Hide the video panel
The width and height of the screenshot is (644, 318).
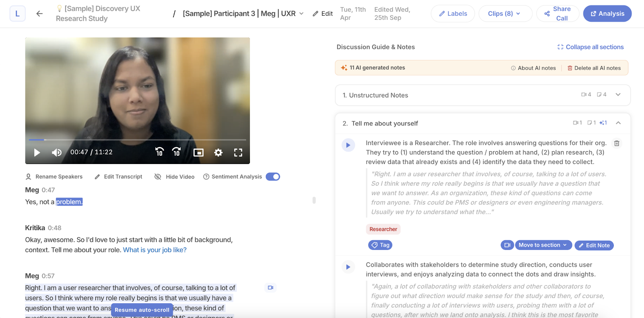(175, 177)
